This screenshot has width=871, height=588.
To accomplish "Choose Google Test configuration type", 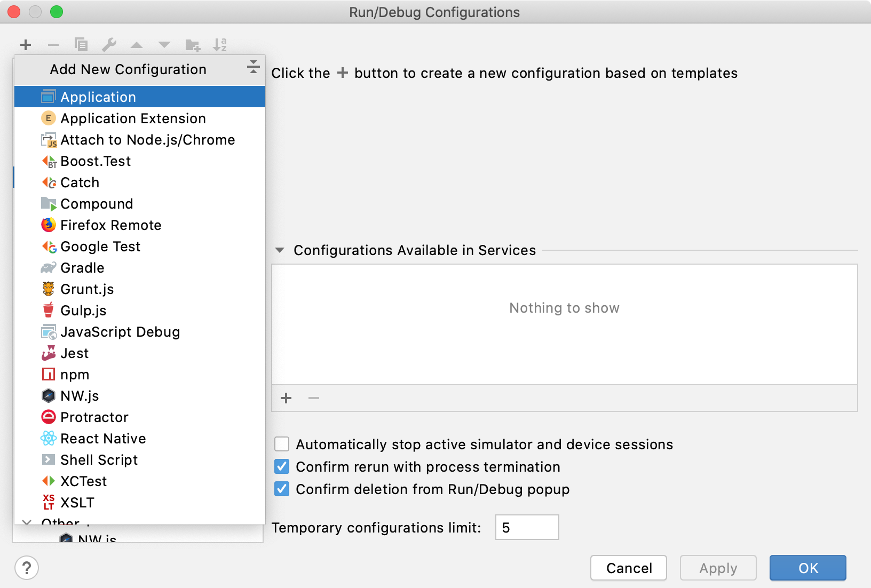I will coord(140,246).
